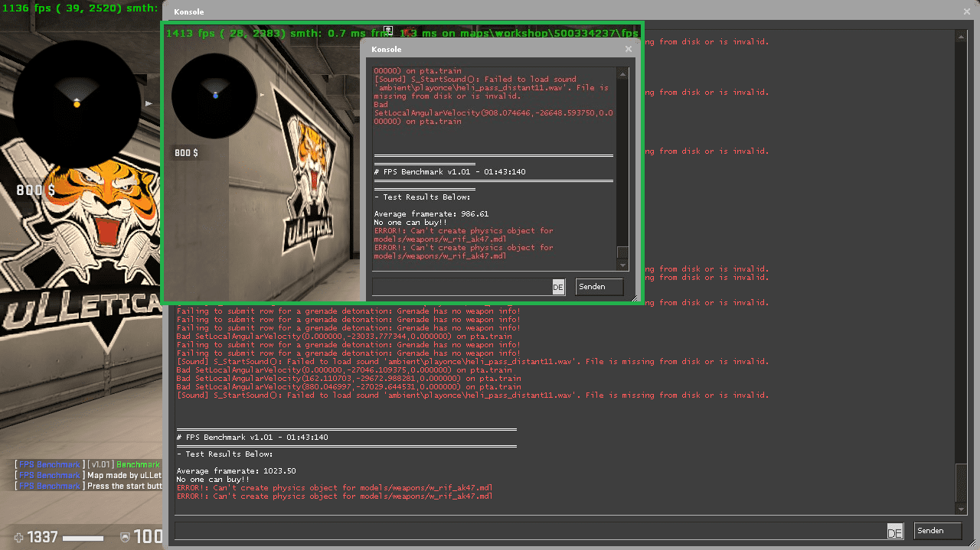This screenshot has height=550, width=980.
Task: Click '# FPS Benchmark v1.01' header in inset Konsole
Action: pos(449,172)
